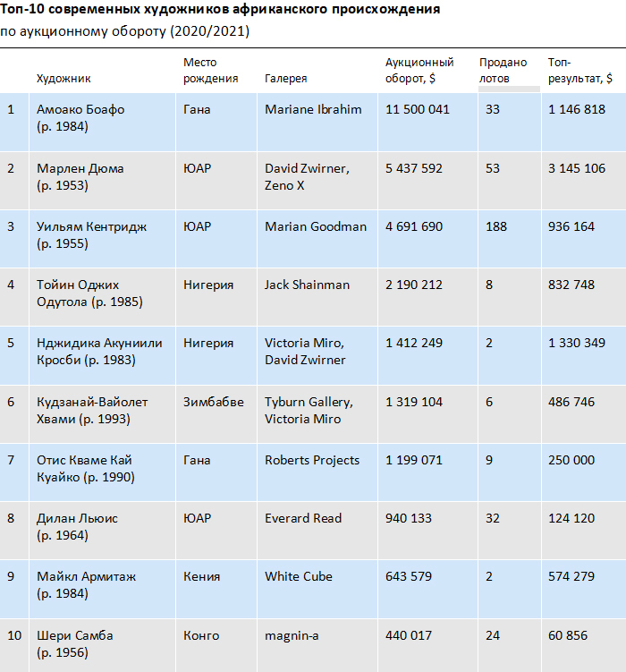626x672 pixels.
Task: Click artist name 'Уильям Кентридж (р. 1955)'
Action: [x=91, y=234]
